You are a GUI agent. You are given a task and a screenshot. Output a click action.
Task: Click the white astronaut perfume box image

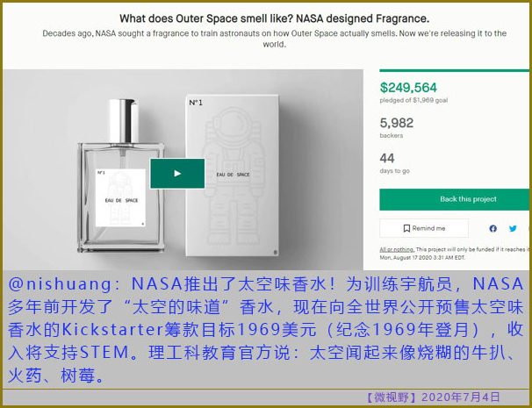(x=233, y=175)
